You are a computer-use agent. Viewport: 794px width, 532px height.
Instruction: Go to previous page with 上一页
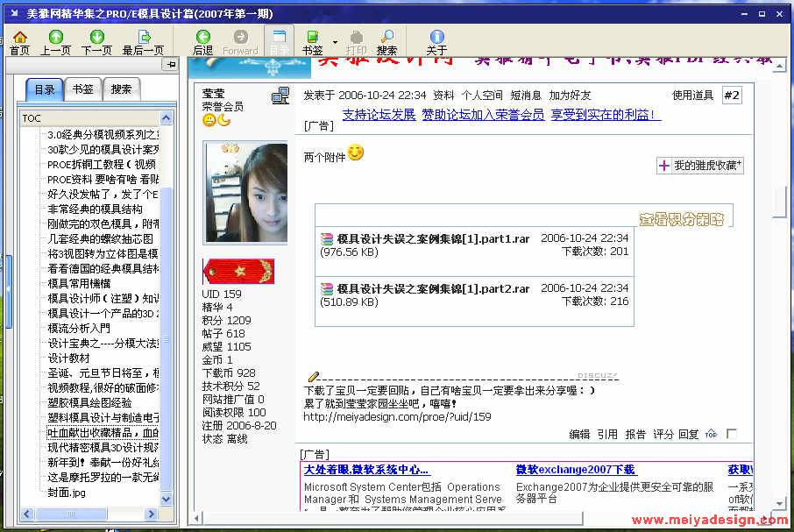[55, 41]
